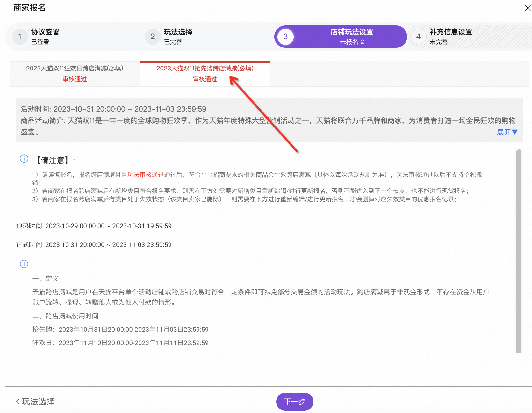Click the 预热时间 line
Screen dimensions: 532x413
tap(94, 226)
